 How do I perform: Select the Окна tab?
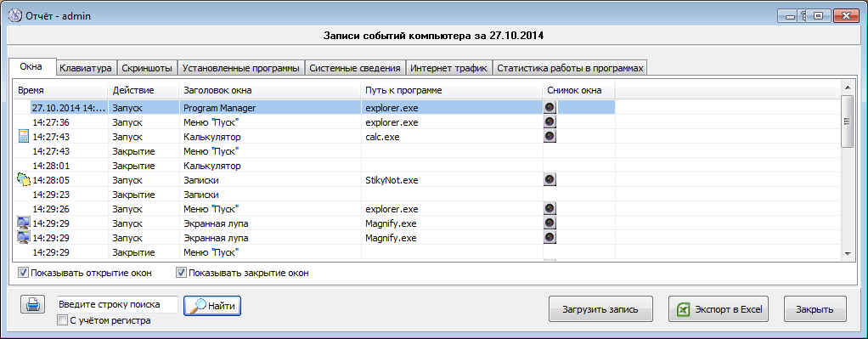pyautogui.click(x=31, y=66)
